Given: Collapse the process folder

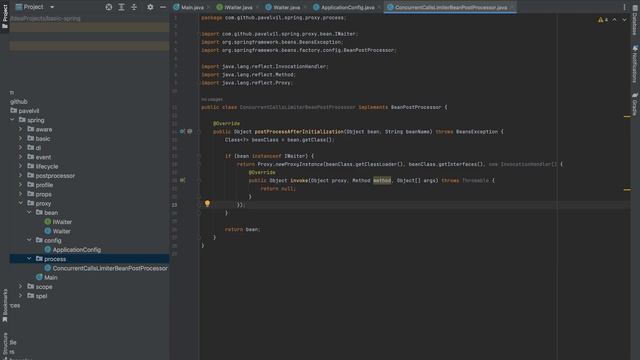Looking at the screenshot, I should pyautogui.click(x=29, y=259).
